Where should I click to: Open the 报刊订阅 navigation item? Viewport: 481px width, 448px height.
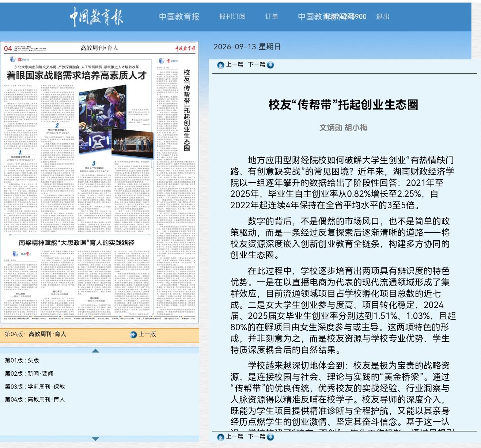point(232,17)
